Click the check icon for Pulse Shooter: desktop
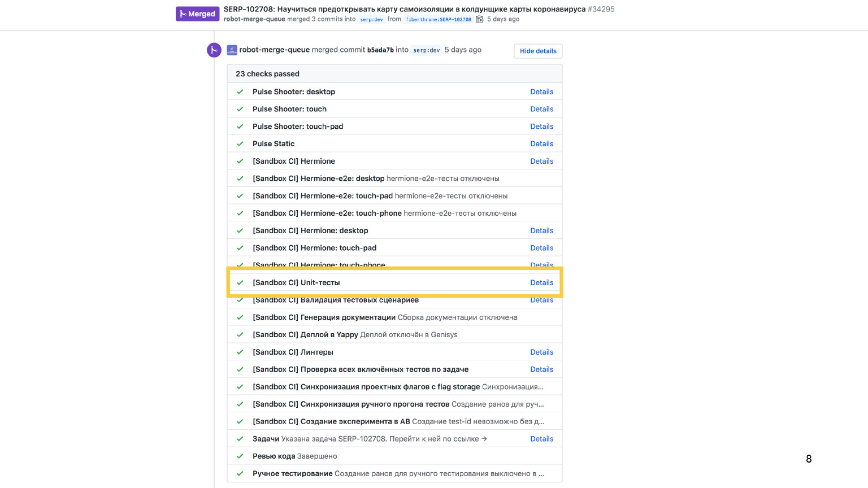The width and height of the screenshot is (868, 488). pos(240,92)
